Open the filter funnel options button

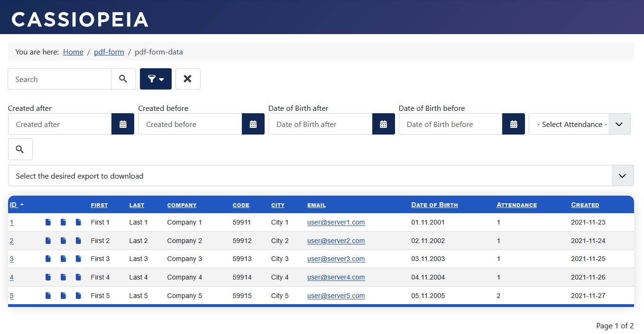coord(156,79)
